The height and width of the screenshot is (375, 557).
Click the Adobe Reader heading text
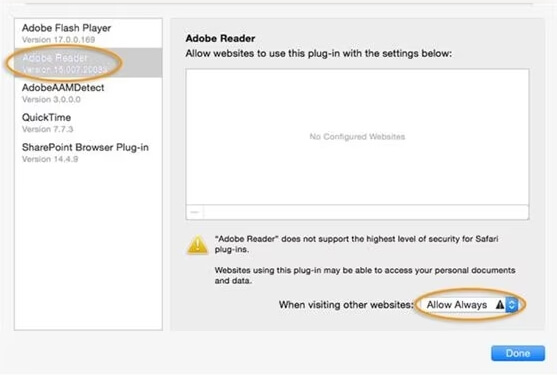click(220, 38)
